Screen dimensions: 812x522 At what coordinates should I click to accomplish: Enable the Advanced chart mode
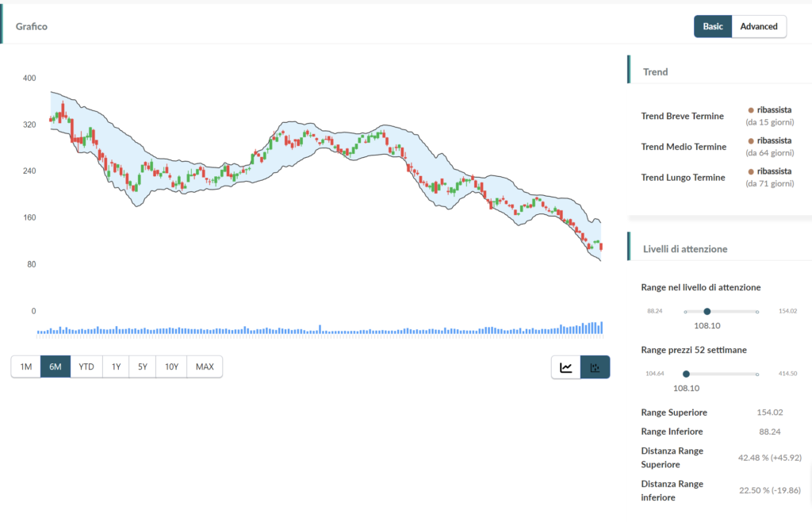(x=759, y=26)
